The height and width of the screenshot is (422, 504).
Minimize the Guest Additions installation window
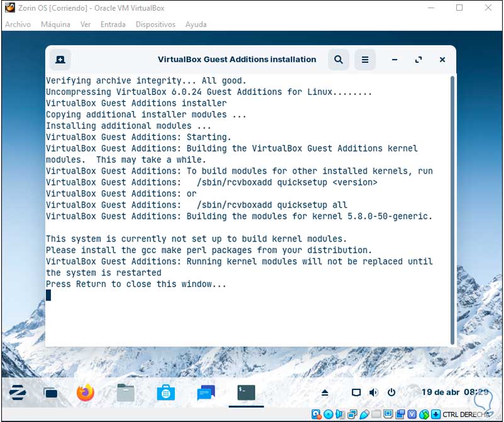click(x=395, y=60)
